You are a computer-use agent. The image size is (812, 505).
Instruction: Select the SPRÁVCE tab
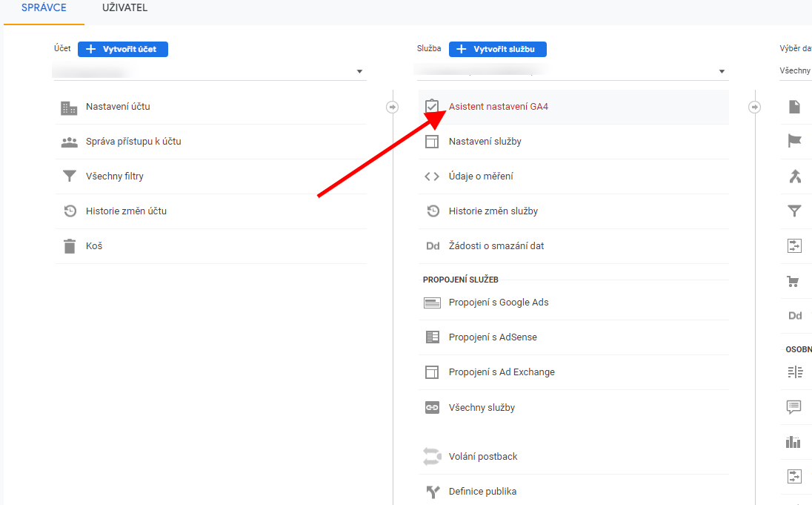[44, 8]
